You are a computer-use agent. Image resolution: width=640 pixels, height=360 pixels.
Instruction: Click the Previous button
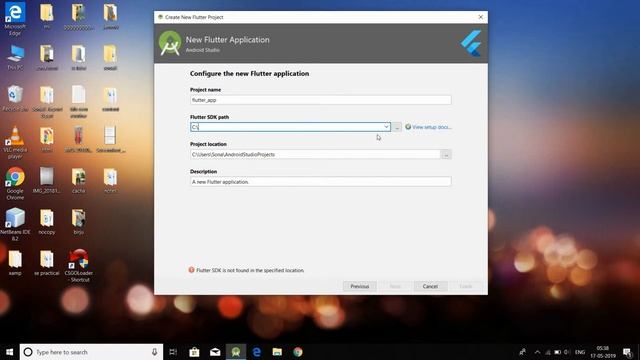point(360,287)
